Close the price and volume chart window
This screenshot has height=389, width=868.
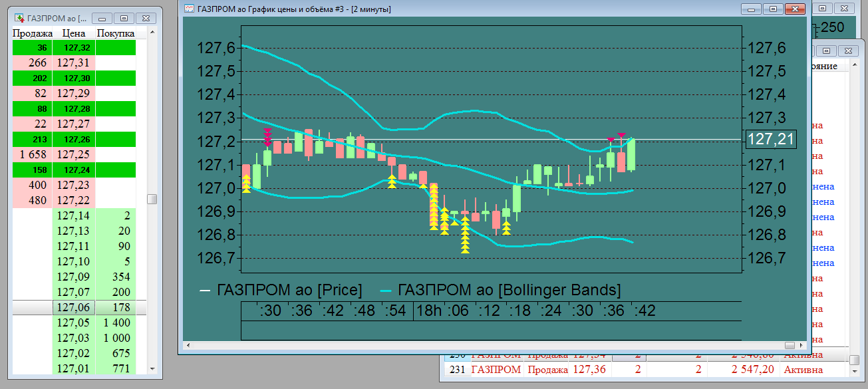click(794, 9)
